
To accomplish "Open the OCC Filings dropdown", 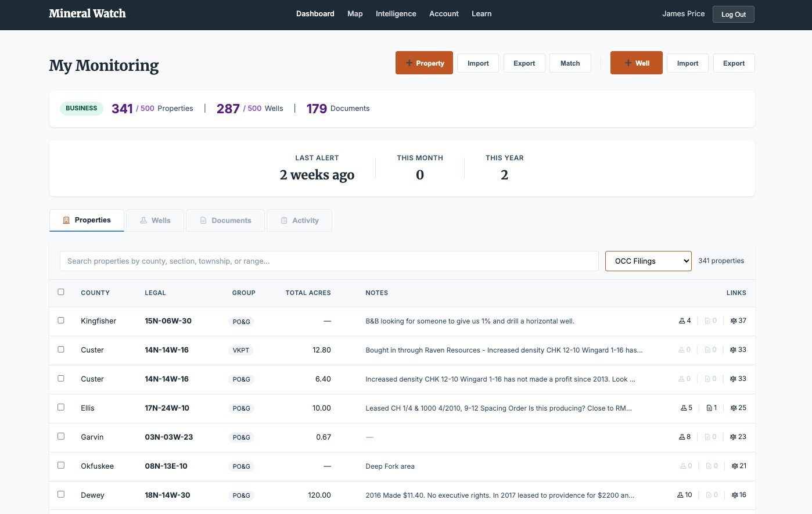I will tap(648, 261).
